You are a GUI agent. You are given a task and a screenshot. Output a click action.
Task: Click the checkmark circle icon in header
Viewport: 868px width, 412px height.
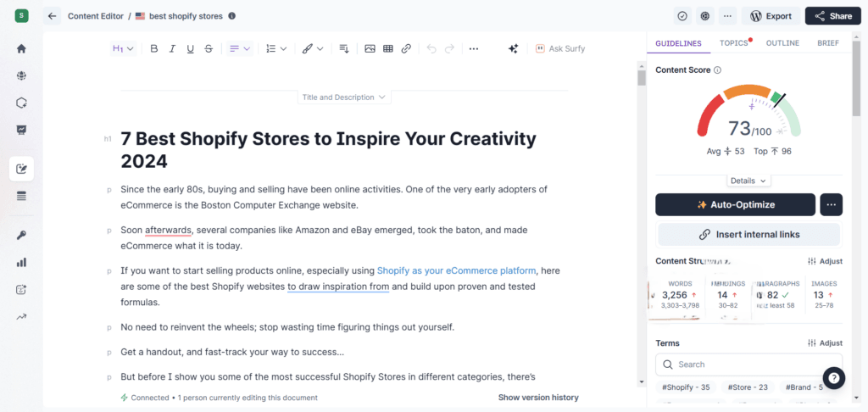[x=682, y=16]
